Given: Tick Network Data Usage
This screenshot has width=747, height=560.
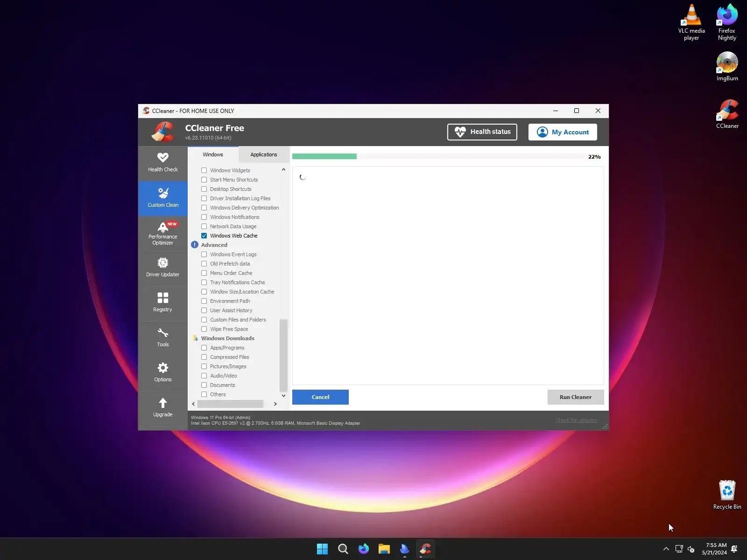Looking at the screenshot, I should pyautogui.click(x=204, y=226).
